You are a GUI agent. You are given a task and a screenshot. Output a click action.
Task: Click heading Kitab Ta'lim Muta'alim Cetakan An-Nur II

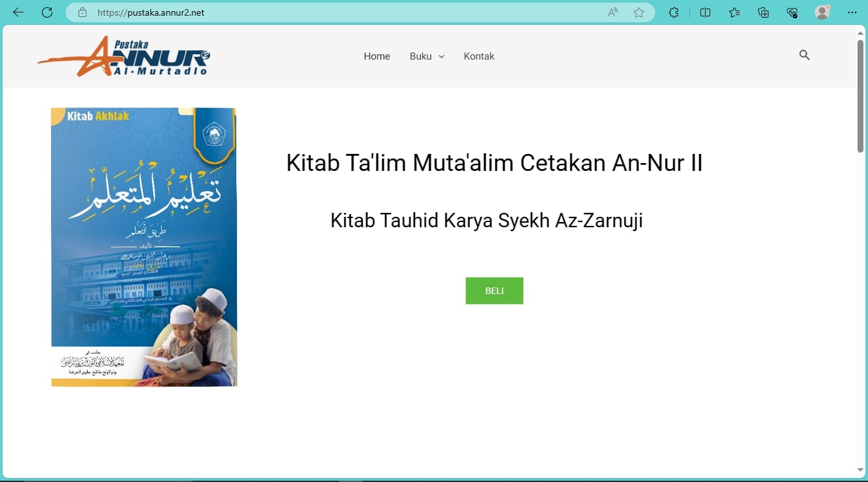click(494, 162)
